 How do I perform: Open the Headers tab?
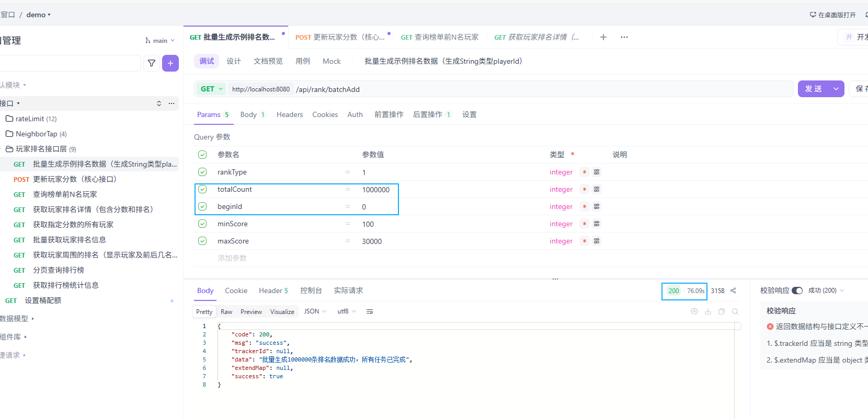290,114
